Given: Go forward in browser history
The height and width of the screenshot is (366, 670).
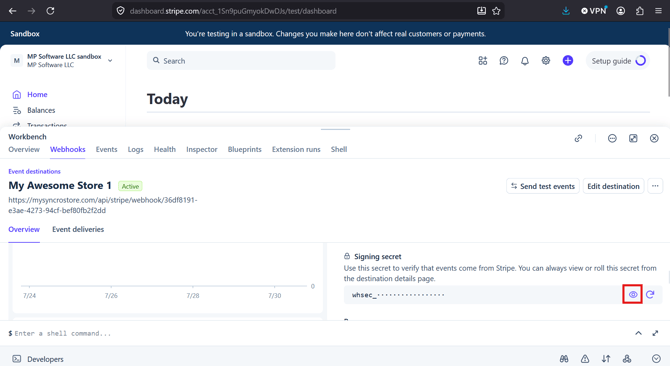Looking at the screenshot, I should pos(31,11).
